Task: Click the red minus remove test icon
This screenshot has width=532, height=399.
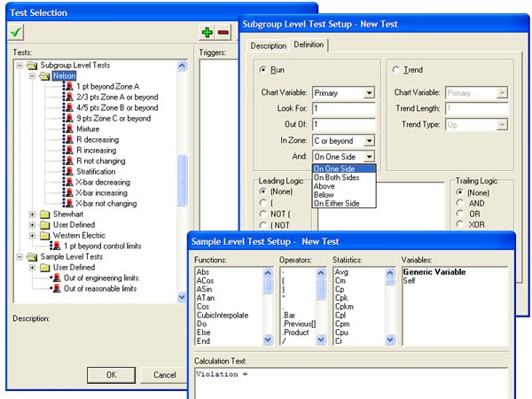Action: [223, 32]
